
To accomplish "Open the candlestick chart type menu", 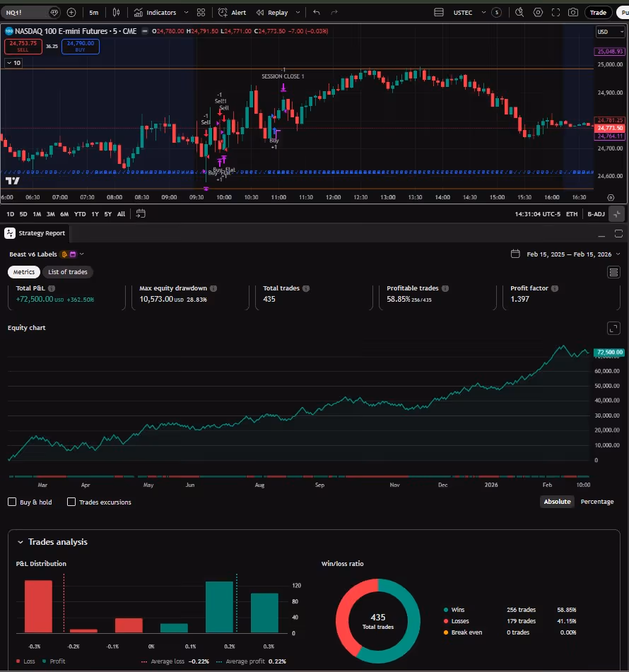I will click(116, 13).
